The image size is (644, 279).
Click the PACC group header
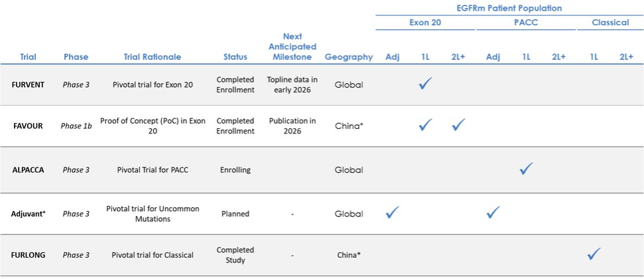pyautogui.click(x=525, y=23)
